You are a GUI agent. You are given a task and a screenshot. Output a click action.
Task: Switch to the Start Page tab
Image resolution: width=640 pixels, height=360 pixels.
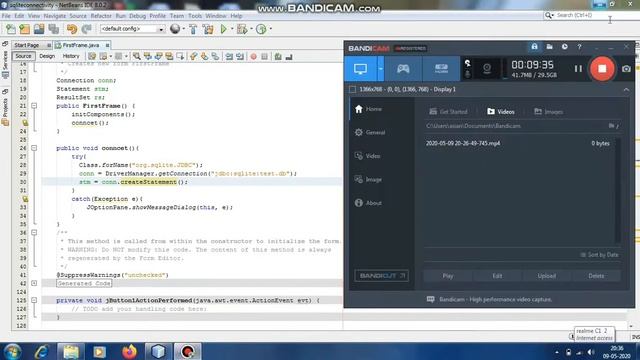27,45
